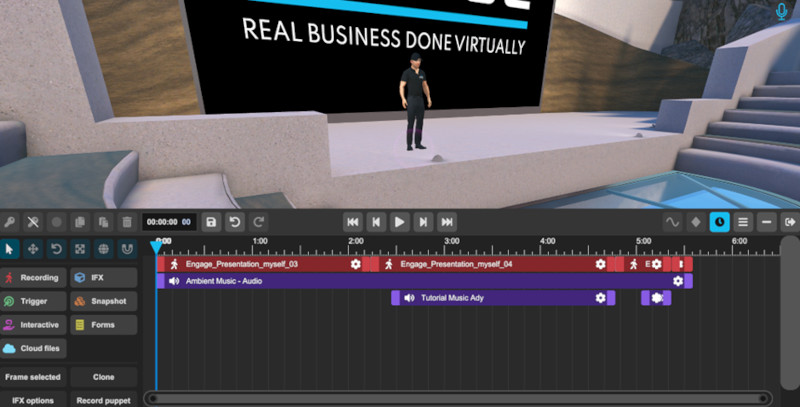This screenshot has width=800, height=407.
Task: Open the hamburger list menu in toolbar
Action: pyautogui.click(x=743, y=222)
